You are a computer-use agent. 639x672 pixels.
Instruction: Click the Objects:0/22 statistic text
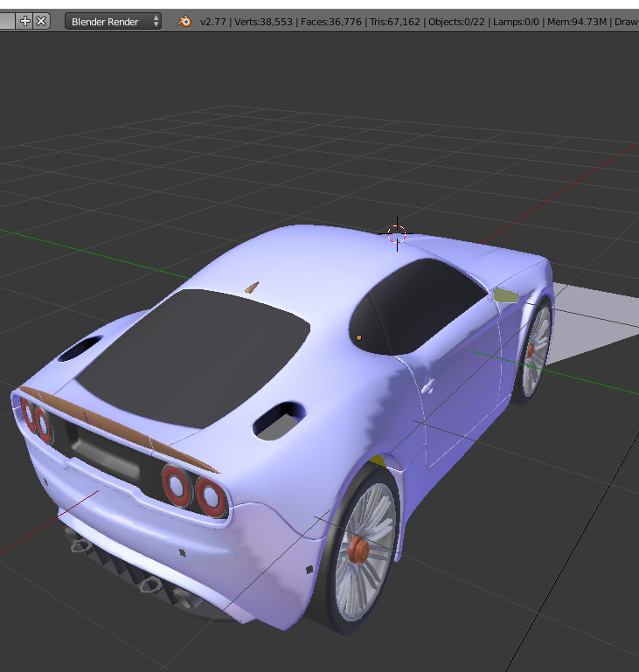(x=456, y=22)
